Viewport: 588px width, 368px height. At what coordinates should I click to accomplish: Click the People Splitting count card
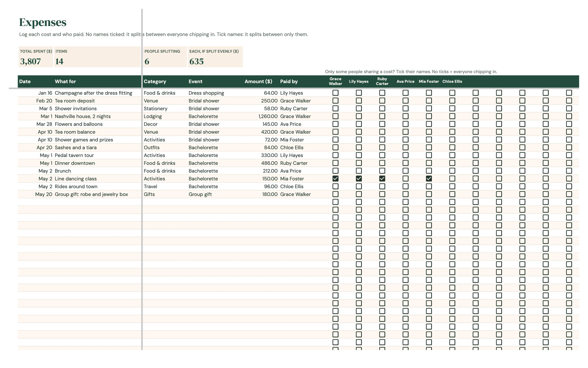(165, 57)
